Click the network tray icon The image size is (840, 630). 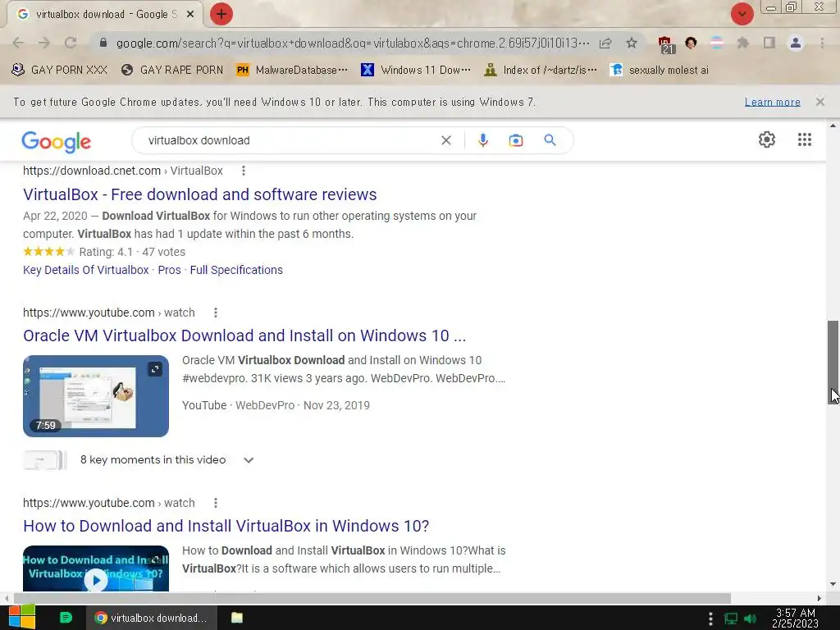pos(731,619)
